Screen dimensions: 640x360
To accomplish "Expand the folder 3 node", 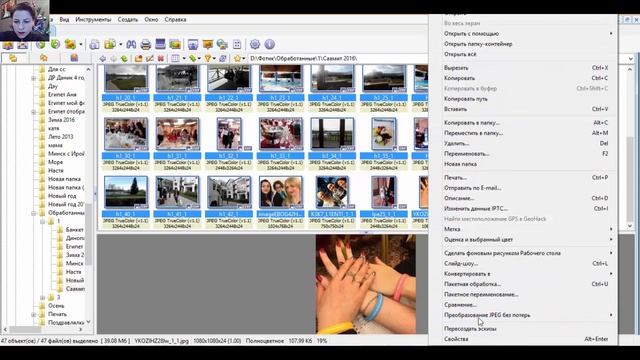I will [x=42, y=298].
